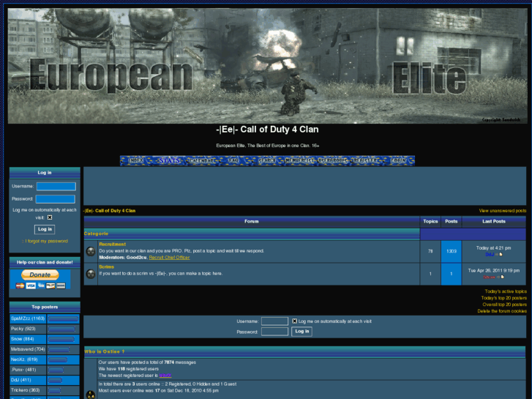Image resolution: width=532 pixels, height=399 pixels.
Task: Click the Recruitment topics count cell
Action: click(x=430, y=251)
